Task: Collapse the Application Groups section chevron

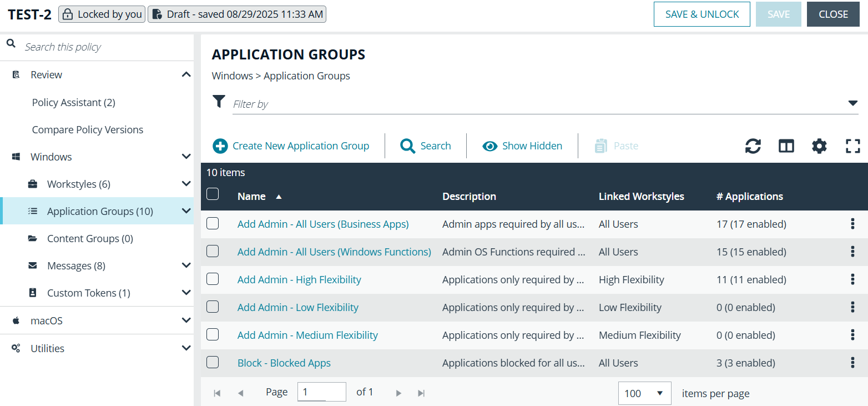Action: [186, 211]
